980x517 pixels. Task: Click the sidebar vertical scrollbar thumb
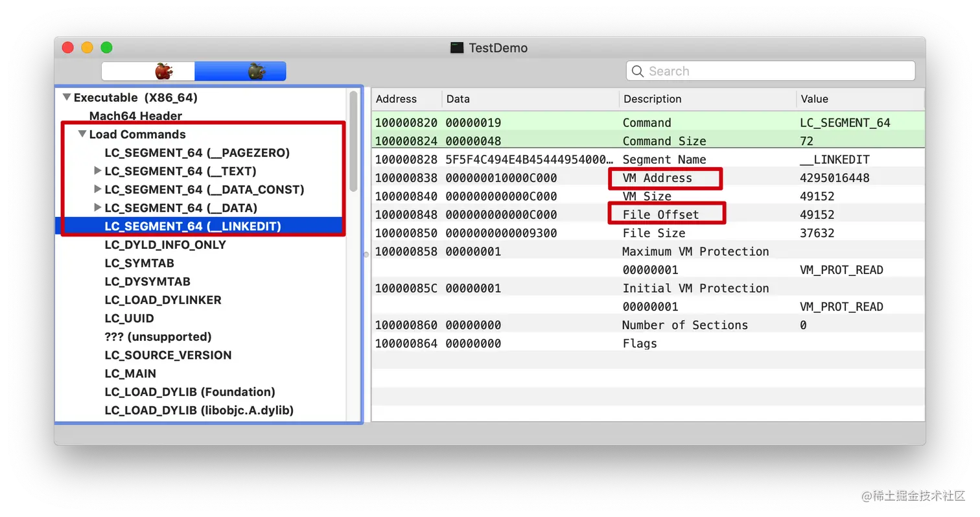353,141
